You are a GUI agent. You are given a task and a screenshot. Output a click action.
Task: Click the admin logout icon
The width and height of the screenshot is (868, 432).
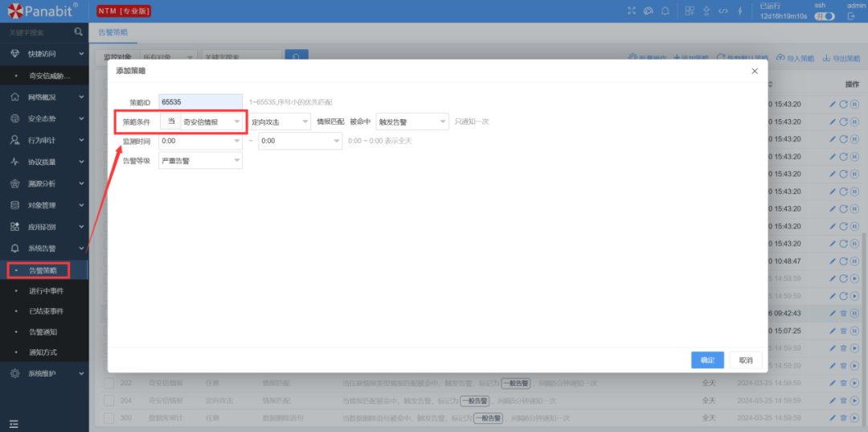click(851, 16)
